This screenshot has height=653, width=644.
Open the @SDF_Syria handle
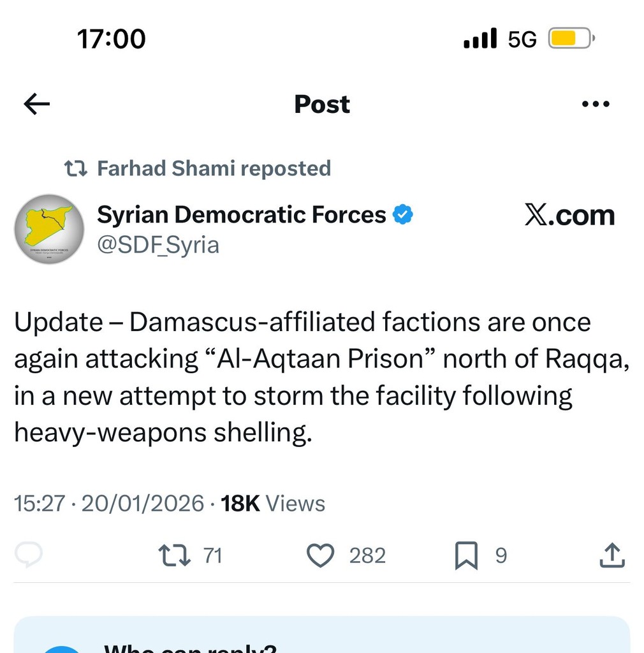(x=157, y=245)
